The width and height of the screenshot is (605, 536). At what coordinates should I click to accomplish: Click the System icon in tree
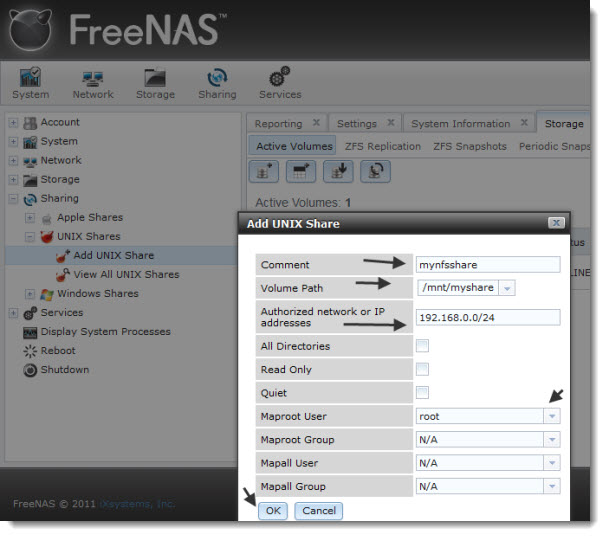pyautogui.click(x=30, y=142)
